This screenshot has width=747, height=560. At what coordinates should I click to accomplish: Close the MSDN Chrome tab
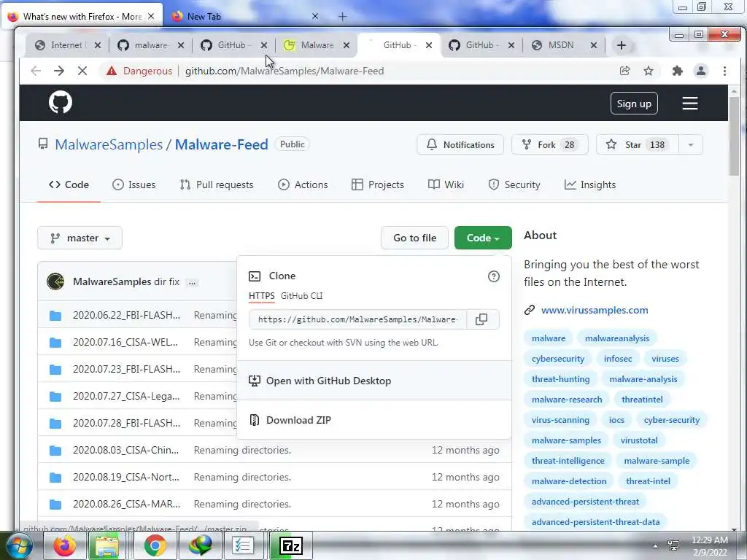[594, 45]
